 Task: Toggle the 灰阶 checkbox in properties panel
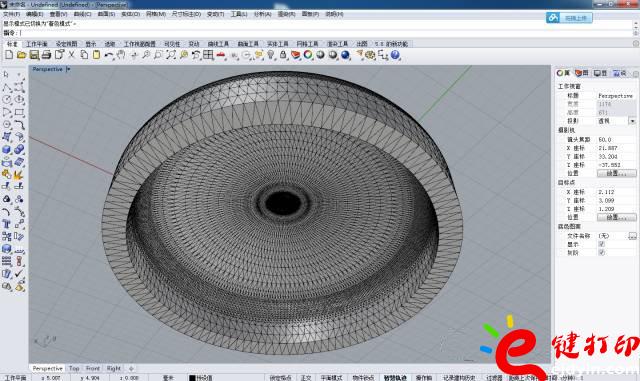pos(601,253)
